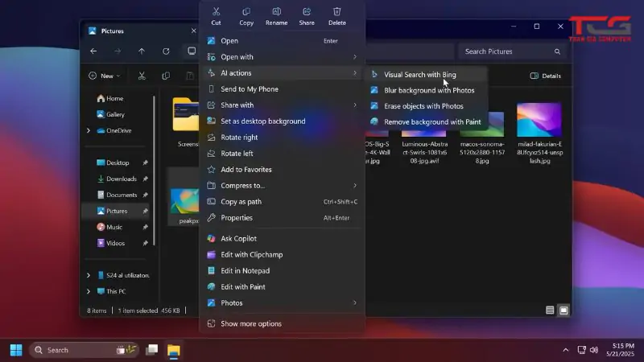Choose Remove background with Paint

tap(427, 122)
